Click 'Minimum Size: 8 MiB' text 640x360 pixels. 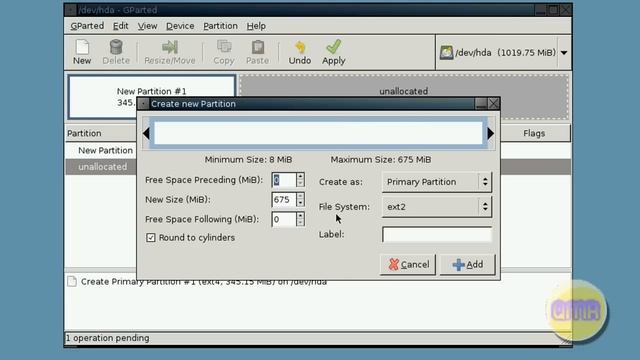(x=248, y=160)
